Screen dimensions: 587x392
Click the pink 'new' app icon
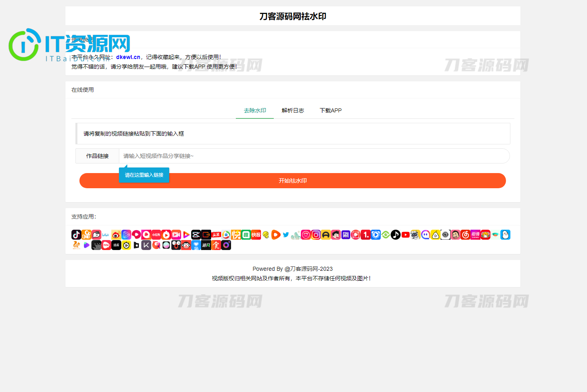coord(106,245)
